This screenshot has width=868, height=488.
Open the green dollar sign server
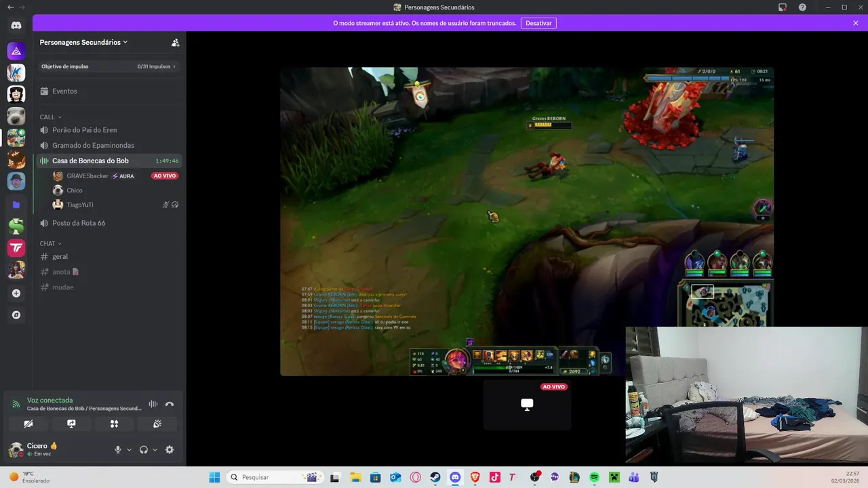tap(16, 226)
